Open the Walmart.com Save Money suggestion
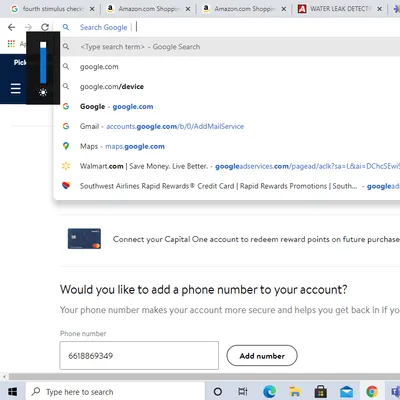The height and width of the screenshot is (400, 400). point(227,166)
